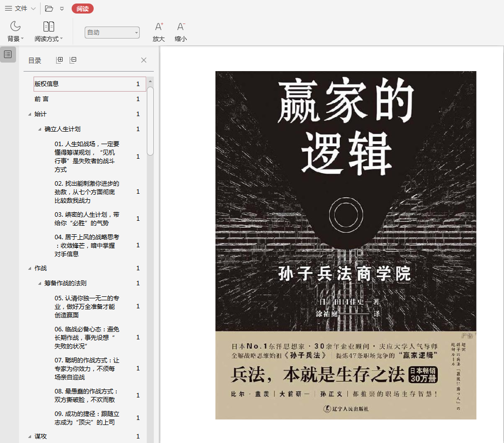Select 版权信息 in the outline
Screen dimensions: 504x443
click(x=90, y=84)
